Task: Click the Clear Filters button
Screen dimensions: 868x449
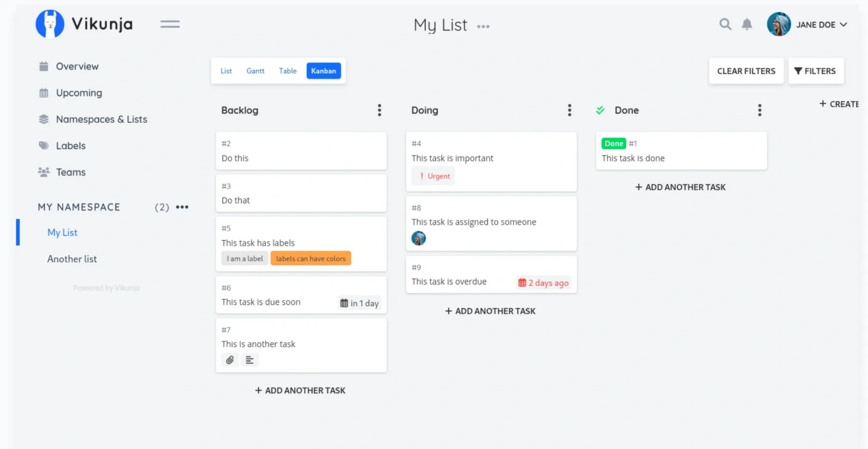Action: 746,71
